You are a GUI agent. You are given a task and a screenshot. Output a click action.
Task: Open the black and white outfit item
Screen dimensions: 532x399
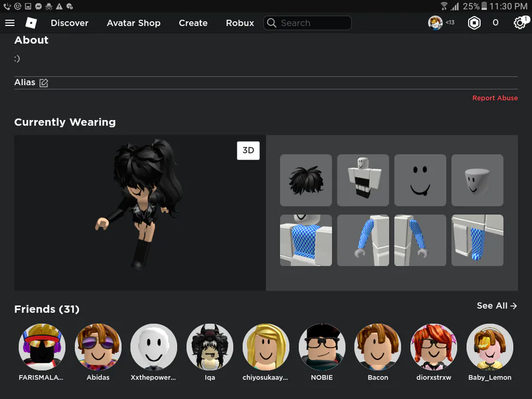[x=363, y=180]
